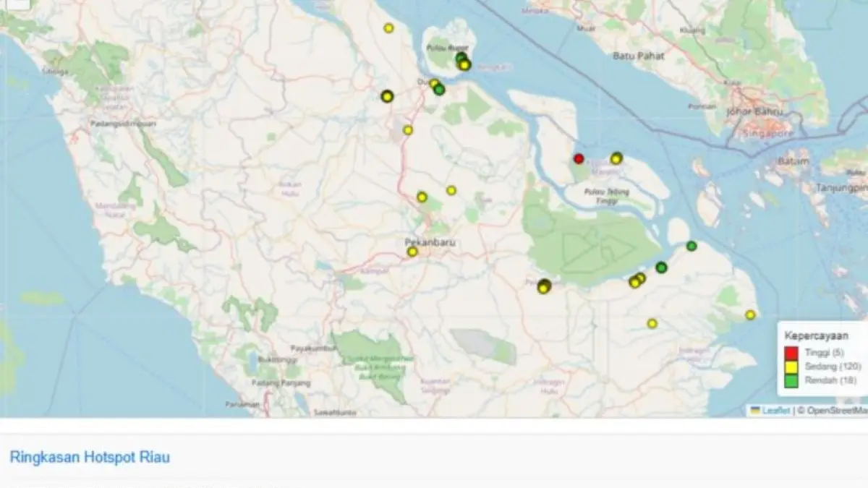This screenshot has height=488, width=868.
Task: Open the green marker next to Dumai
Action: [439, 90]
